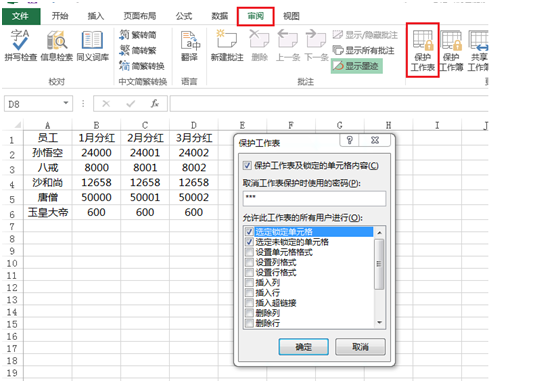Screen dimensions: 558x383
Task: Select the 3月分红 header cell
Action: [194, 138]
